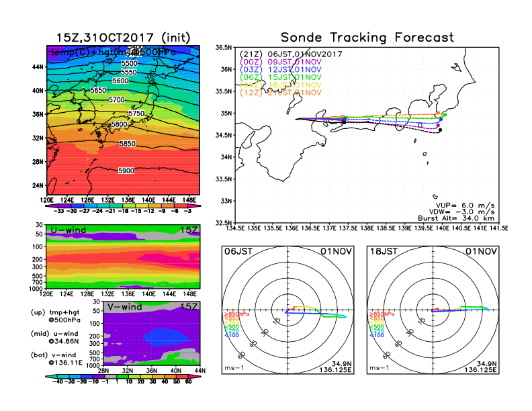
Task: Click "136.125E" in the 18JST hodograph
Action: coord(480,369)
